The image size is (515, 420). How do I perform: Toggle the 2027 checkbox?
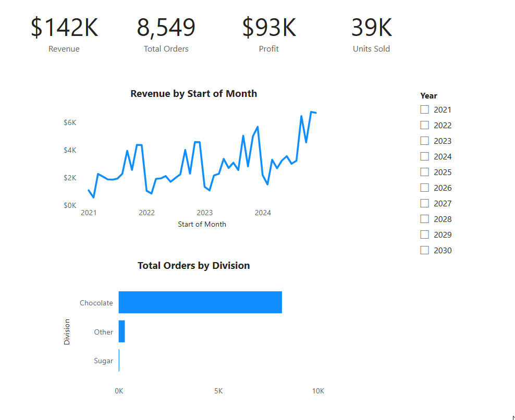coord(424,203)
